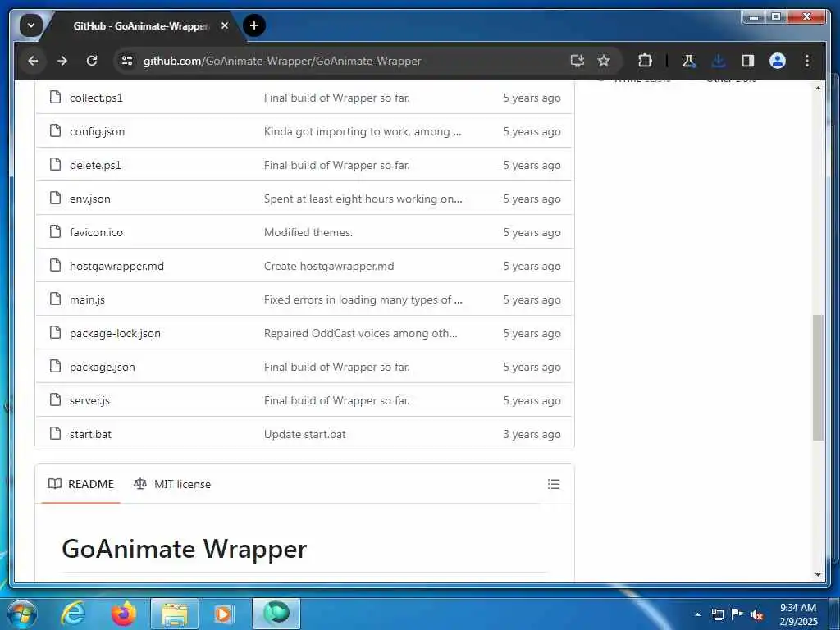Screen dimensions: 840x630
Task: Open the env.json file
Action: coord(90,199)
